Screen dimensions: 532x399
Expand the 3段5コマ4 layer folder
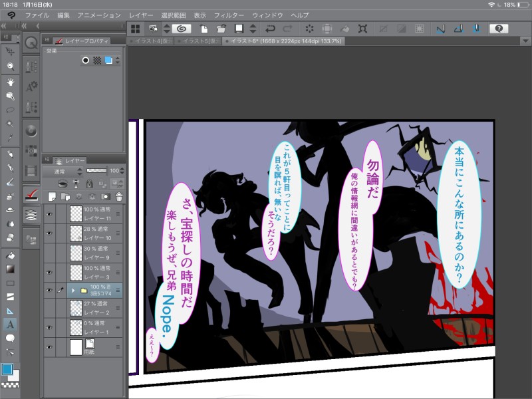coord(73,291)
